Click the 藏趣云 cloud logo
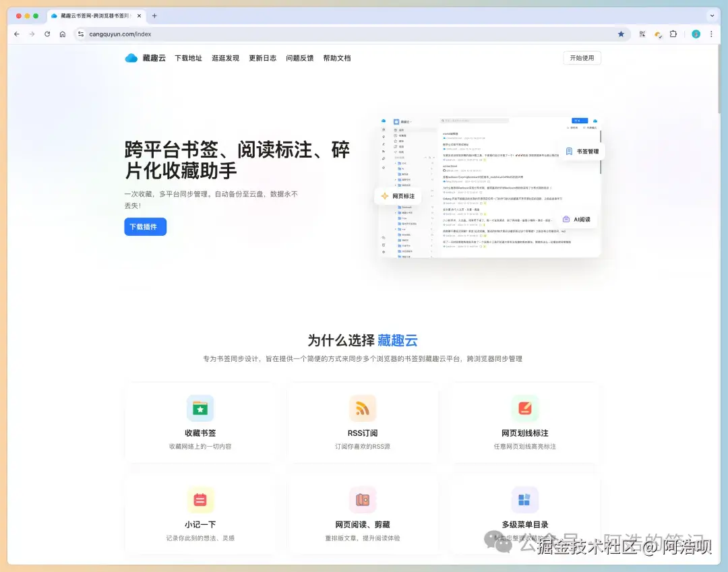This screenshot has height=572, width=728. (131, 58)
